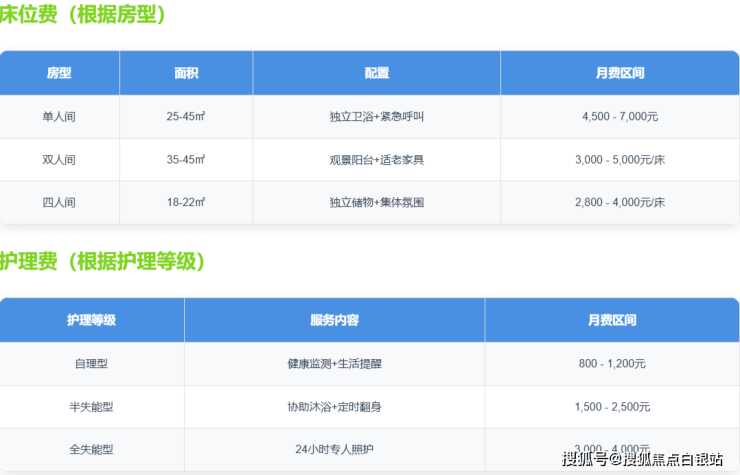Select the 半失能型 row label

pos(91,407)
